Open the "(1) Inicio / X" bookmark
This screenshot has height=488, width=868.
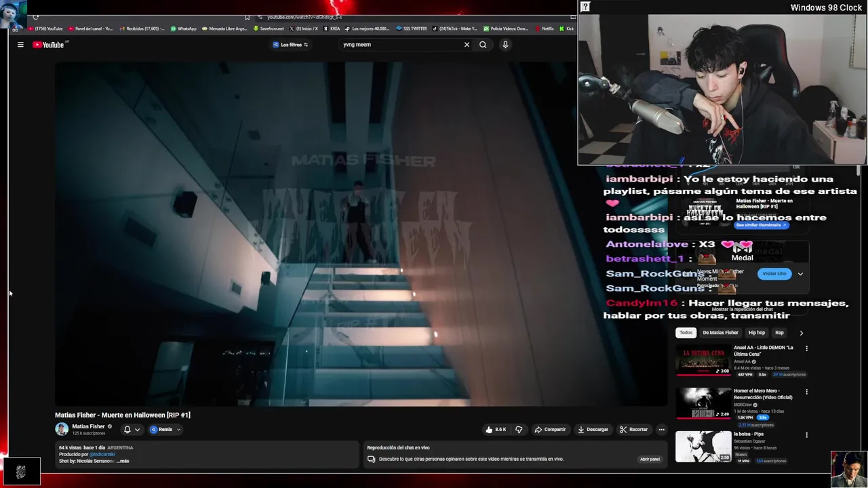point(304,28)
